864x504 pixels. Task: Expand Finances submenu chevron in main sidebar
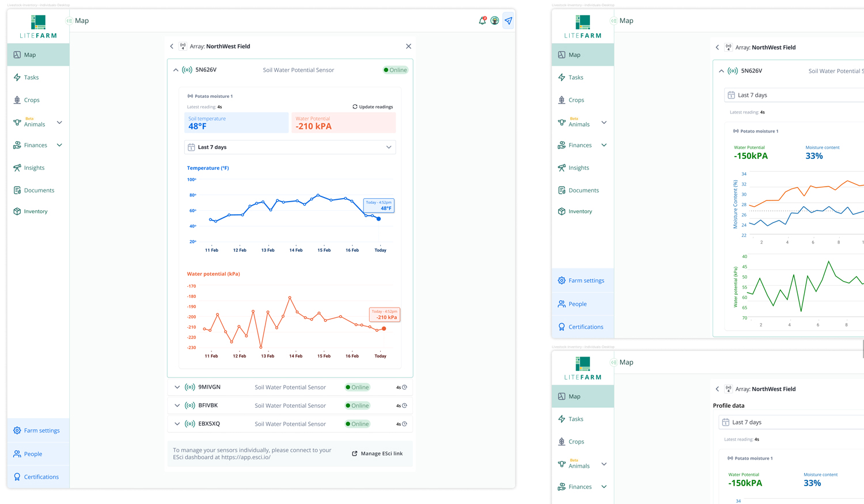(59, 145)
